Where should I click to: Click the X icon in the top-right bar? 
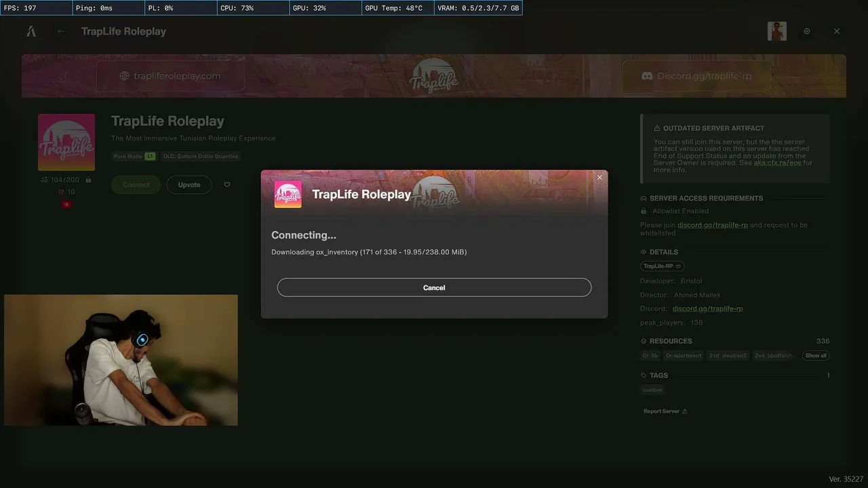pos(837,31)
